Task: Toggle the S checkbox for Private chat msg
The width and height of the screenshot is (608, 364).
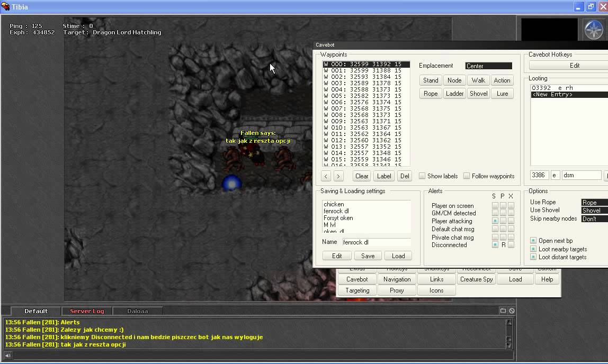Action: pyautogui.click(x=495, y=237)
